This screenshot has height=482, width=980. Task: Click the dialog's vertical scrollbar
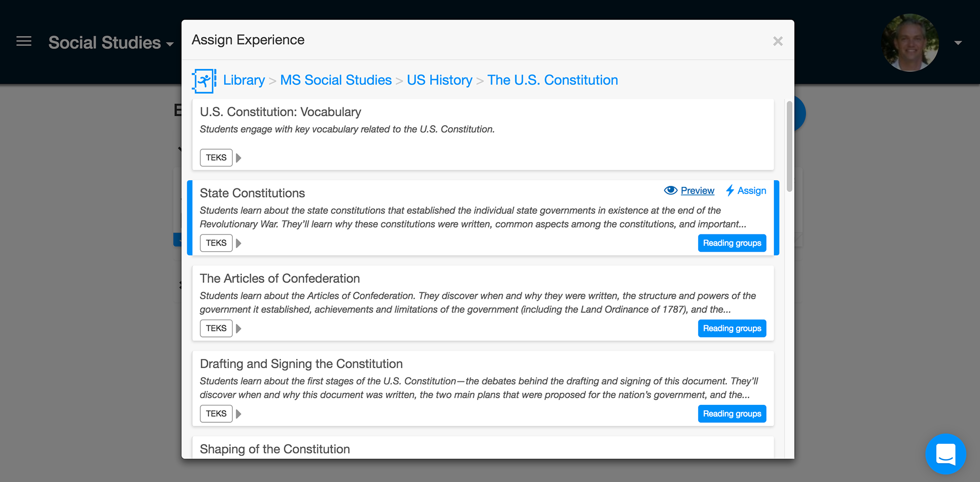pyautogui.click(x=789, y=147)
